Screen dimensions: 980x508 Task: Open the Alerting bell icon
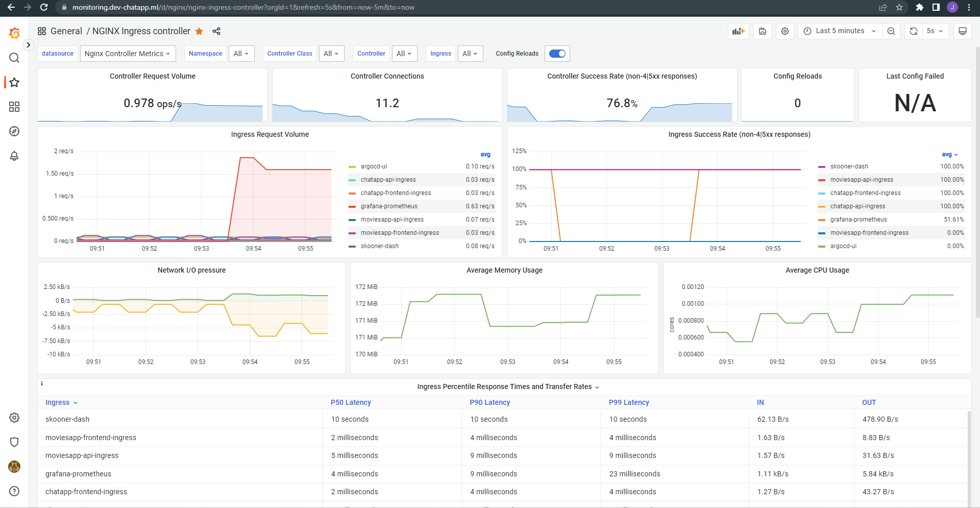14,156
